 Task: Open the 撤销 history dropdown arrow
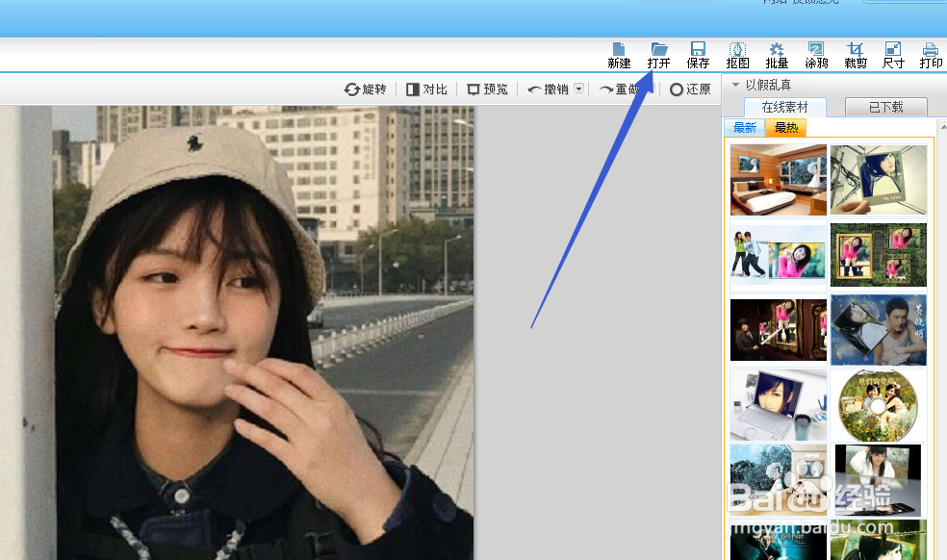pos(578,89)
